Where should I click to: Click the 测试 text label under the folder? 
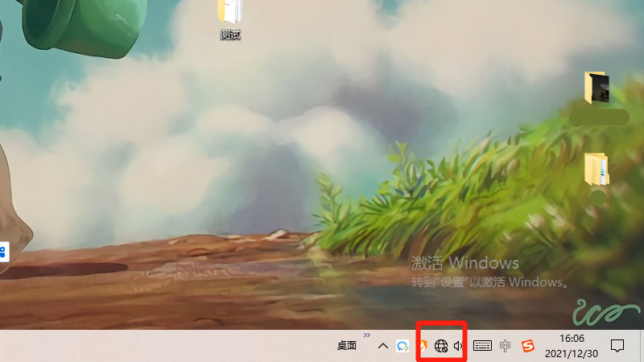(230, 35)
